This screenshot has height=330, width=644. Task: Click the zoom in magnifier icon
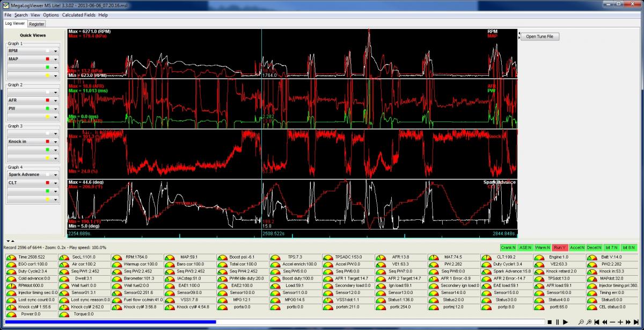point(589,322)
